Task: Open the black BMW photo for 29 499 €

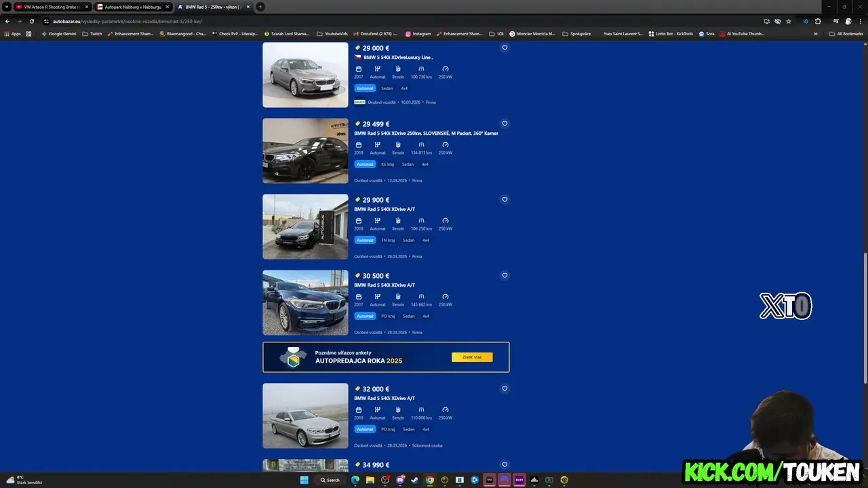Action: [x=305, y=151]
